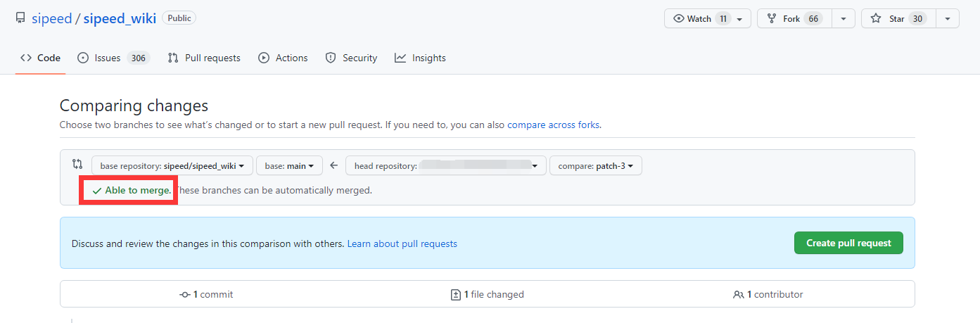980x323 pixels.
Task: Click the Public visibility badge
Action: (x=179, y=18)
